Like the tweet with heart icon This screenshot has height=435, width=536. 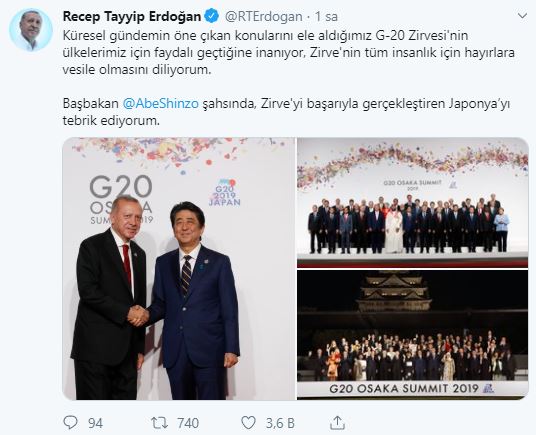(249, 423)
